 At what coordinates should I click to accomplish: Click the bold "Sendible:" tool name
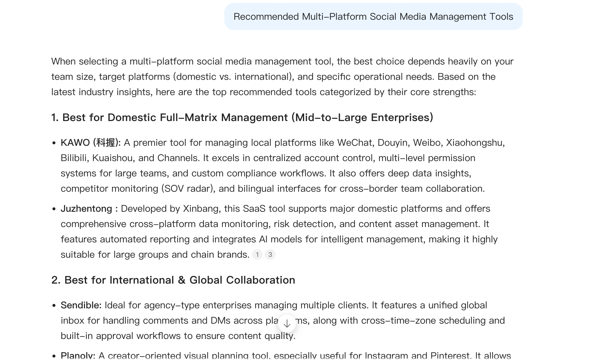[81, 305]
